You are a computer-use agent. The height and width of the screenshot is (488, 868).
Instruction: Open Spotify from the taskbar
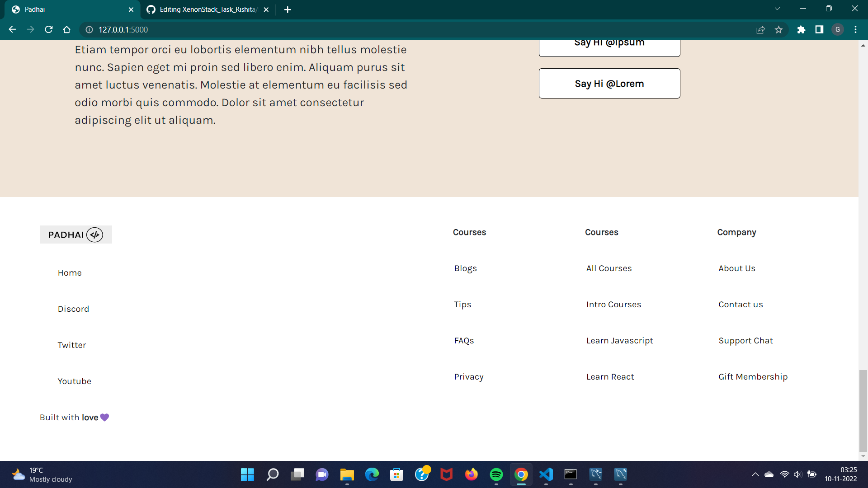tap(496, 475)
